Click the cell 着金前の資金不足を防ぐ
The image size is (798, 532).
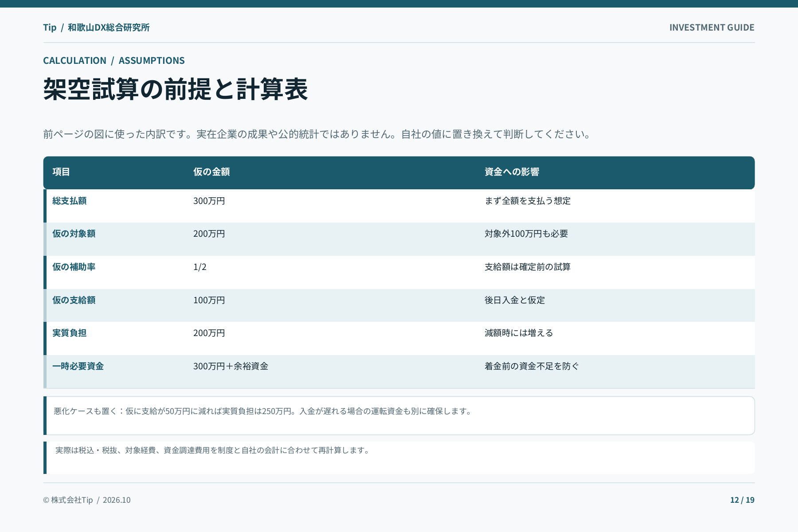click(x=532, y=366)
